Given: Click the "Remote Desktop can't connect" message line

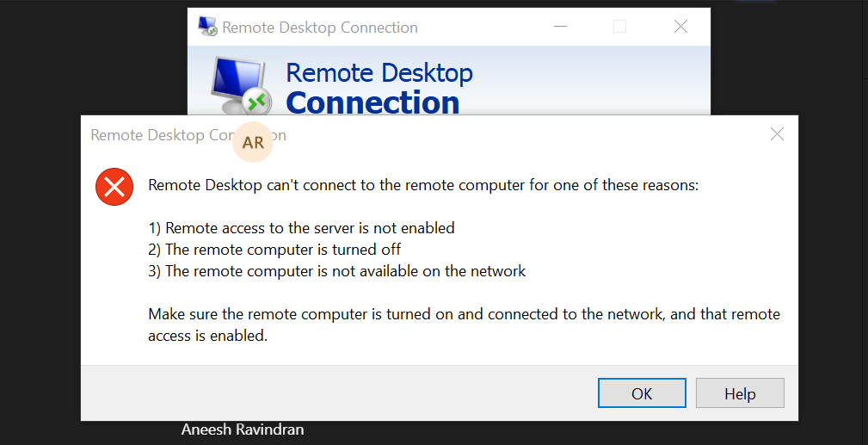Looking at the screenshot, I should 423,185.
